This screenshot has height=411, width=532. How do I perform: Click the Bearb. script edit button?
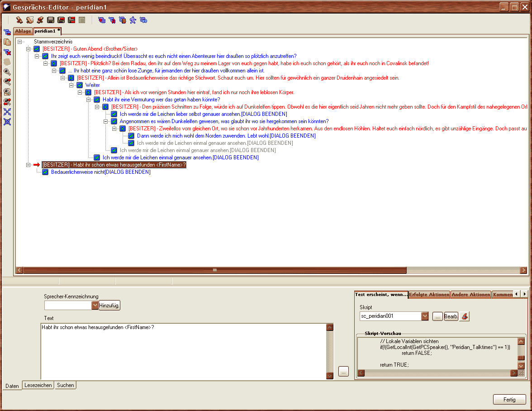coord(451,316)
